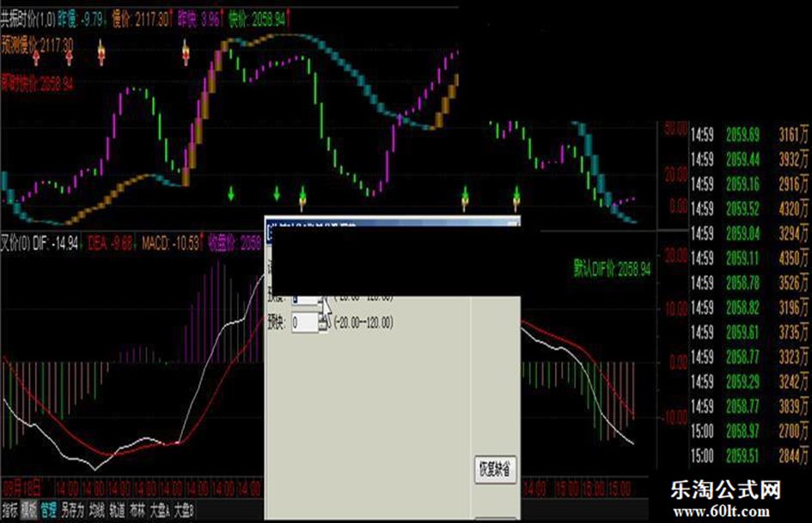Screen dimensions: 812x523
Task: Select the trade row priced 2059.29
Action: (x=749, y=381)
